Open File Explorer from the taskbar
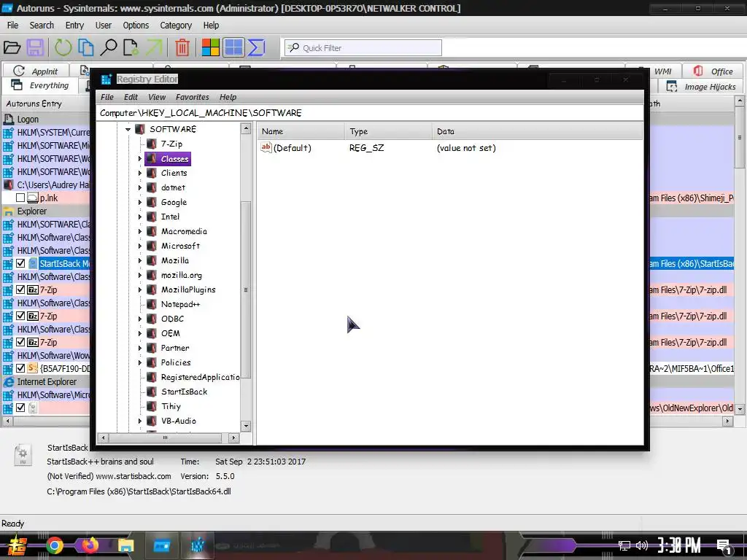Image resolution: width=747 pixels, height=560 pixels. [x=125, y=545]
